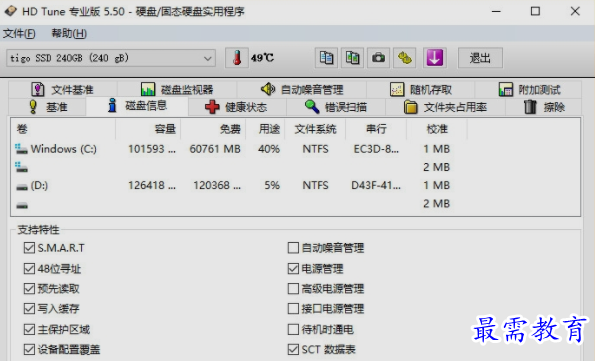Click the 40% usage value
The height and width of the screenshot is (361, 595).
(x=269, y=149)
